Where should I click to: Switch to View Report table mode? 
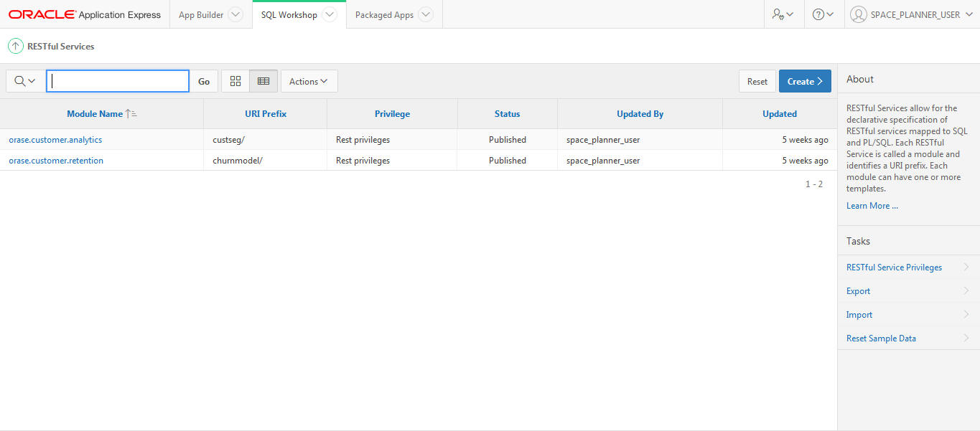(x=263, y=81)
